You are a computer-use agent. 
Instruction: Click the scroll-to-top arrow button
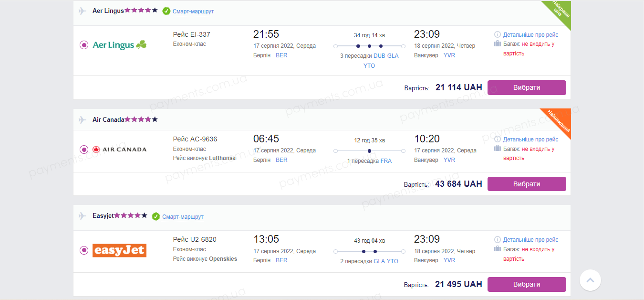(x=590, y=280)
